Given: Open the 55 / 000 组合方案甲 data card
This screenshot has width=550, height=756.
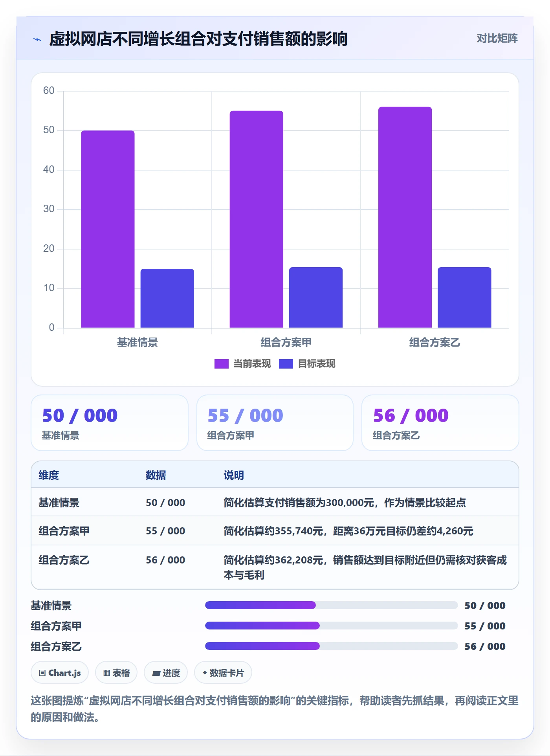Looking at the screenshot, I should (x=275, y=423).
